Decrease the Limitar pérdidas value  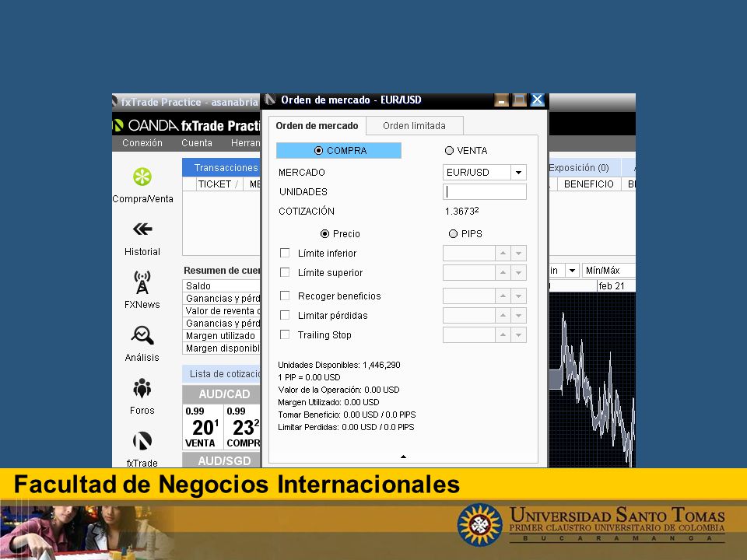(x=518, y=316)
